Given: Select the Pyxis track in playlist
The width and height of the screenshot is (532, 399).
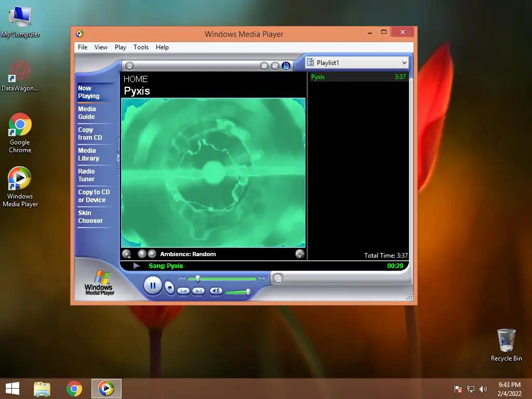Looking at the screenshot, I should (x=358, y=77).
